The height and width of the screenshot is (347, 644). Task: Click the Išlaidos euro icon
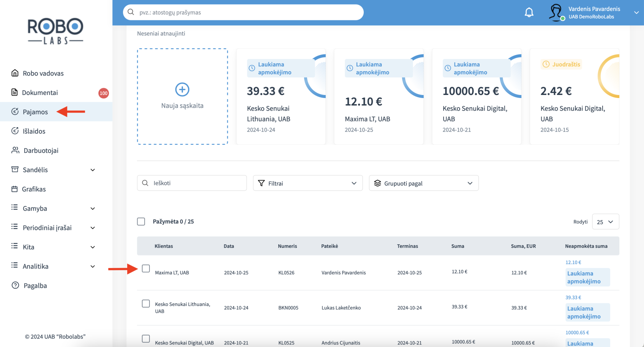click(x=15, y=131)
